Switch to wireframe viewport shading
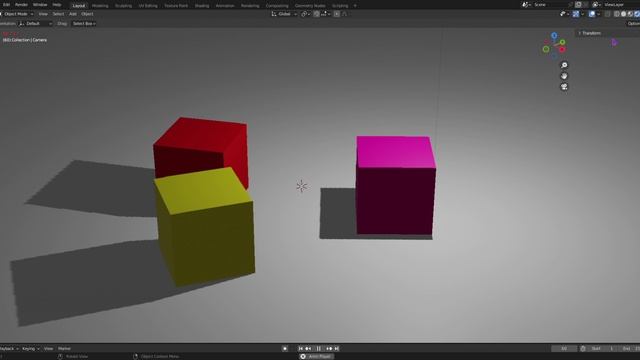640x360 pixels. coord(616,14)
